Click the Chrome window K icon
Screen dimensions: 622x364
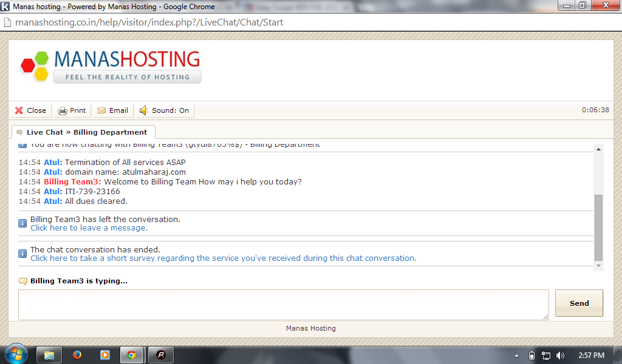coord(5,6)
